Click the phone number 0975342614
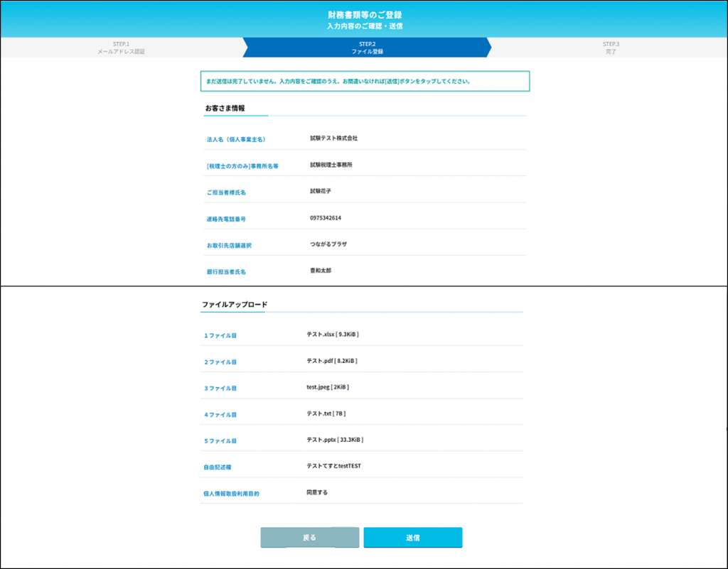 pyautogui.click(x=326, y=217)
